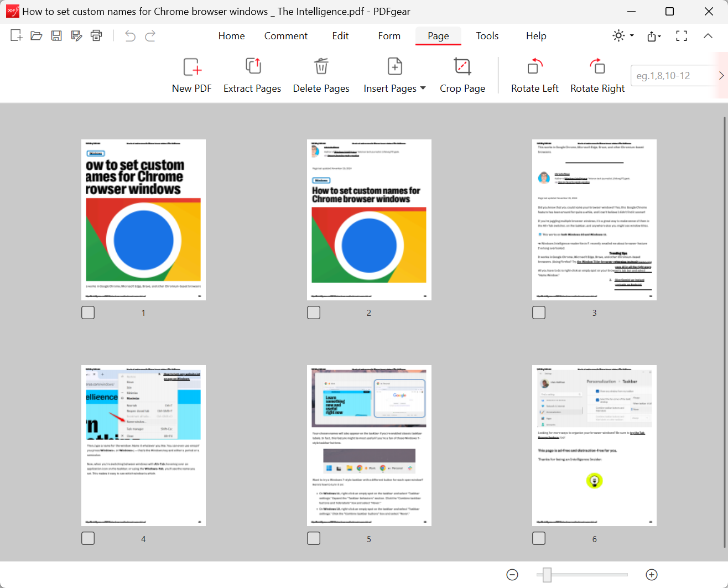Select the page 3 thumbnail
728x588 pixels.
tap(594, 220)
